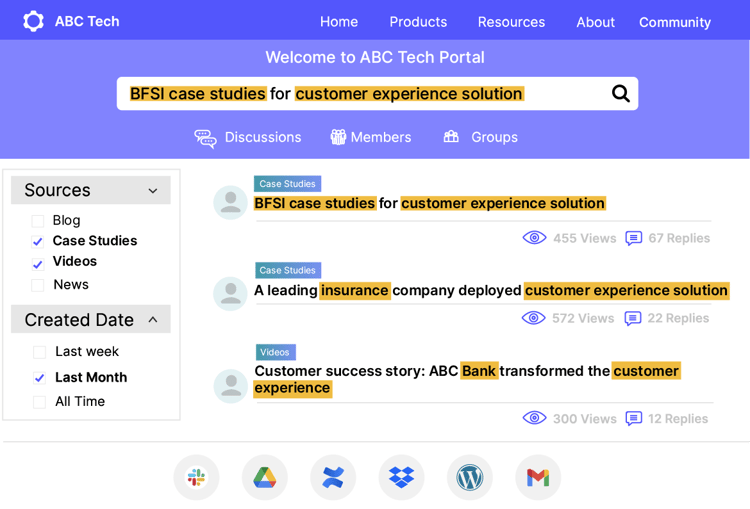Click the Discussions speech bubbles icon

(x=205, y=138)
